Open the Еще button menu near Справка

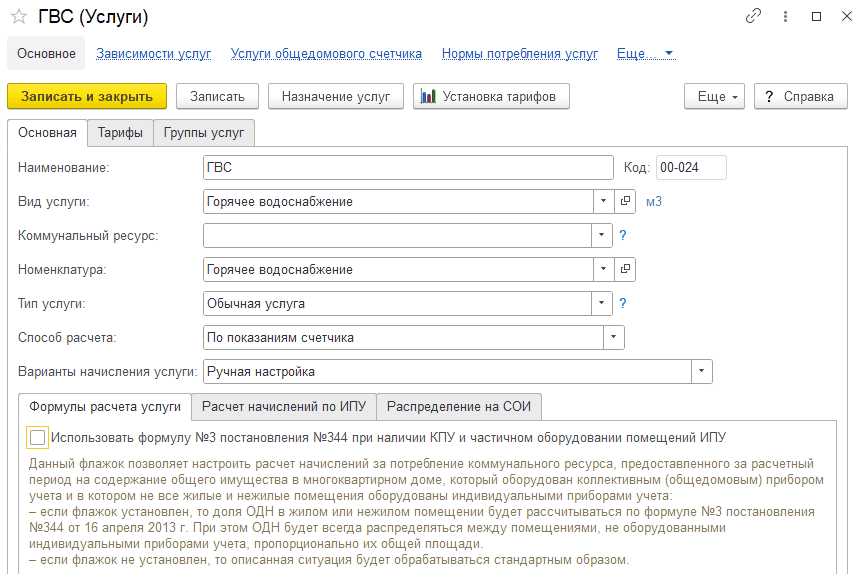click(714, 96)
